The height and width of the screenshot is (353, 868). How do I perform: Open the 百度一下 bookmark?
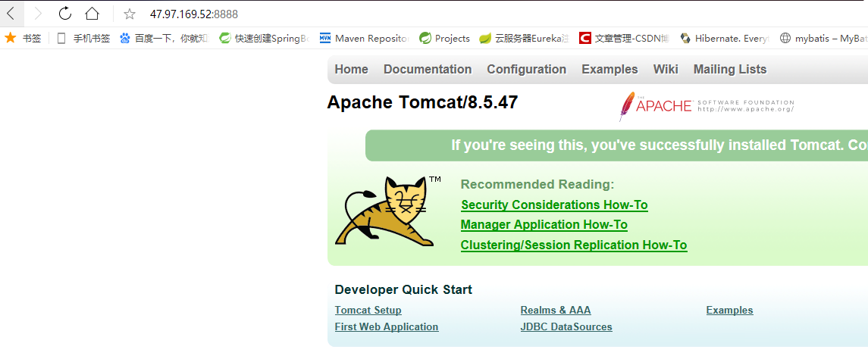[164, 38]
